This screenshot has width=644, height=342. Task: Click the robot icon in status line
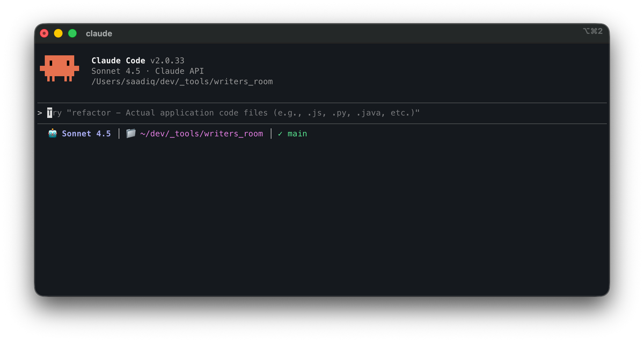[x=52, y=133]
